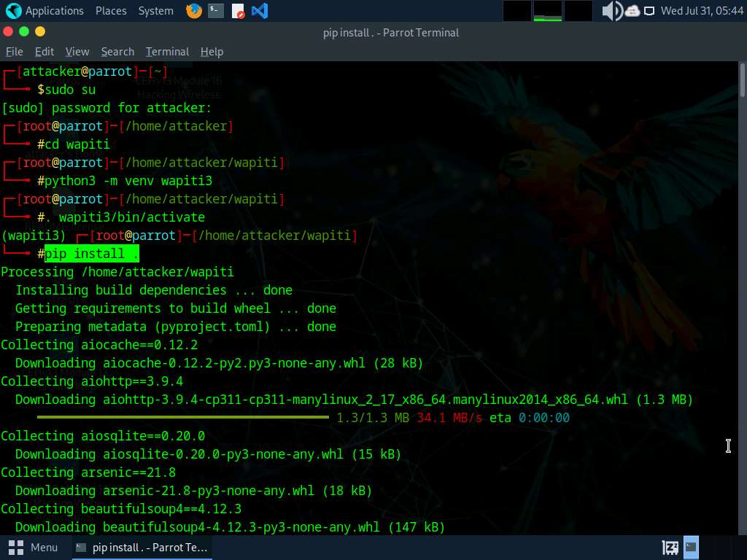Expand the Places menu

pos(111,11)
